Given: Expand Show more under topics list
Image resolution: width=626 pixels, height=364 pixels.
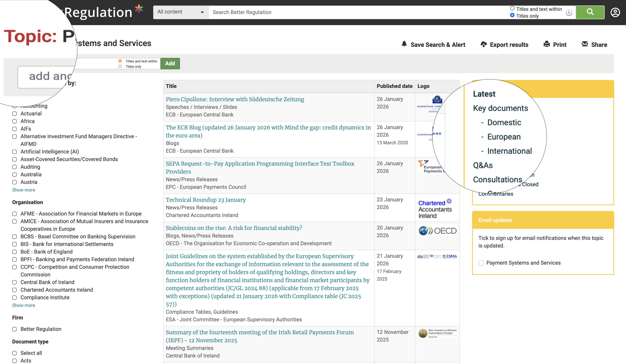Looking at the screenshot, I should (x=23, y=190).
